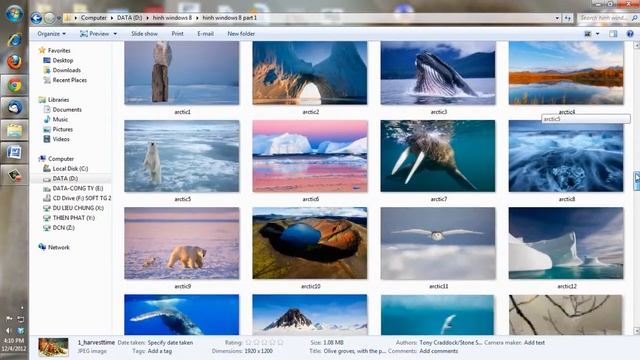The width and height of the screenshot is (640, 360).
Task: Select Libraries in the navigation pane
Action: 58,100
